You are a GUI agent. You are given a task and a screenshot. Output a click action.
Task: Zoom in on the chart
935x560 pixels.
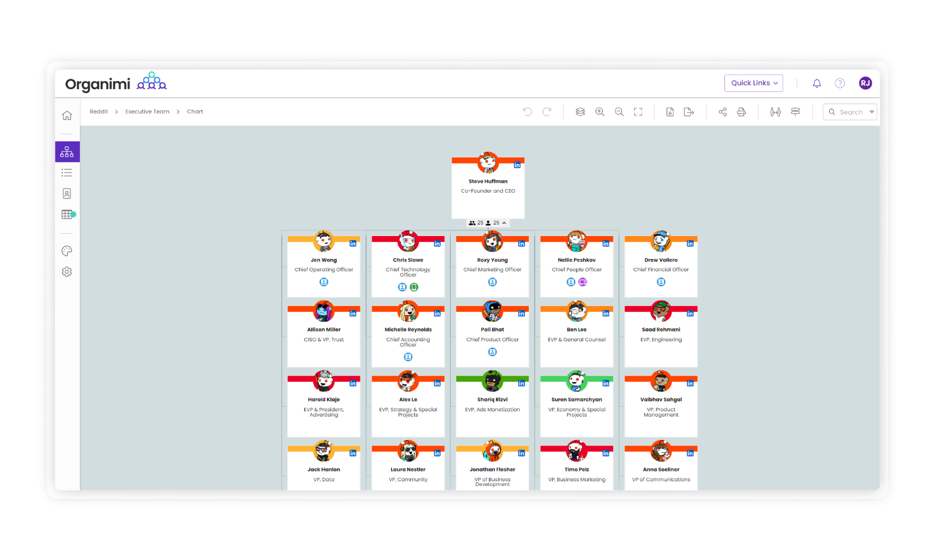point(600,112)
